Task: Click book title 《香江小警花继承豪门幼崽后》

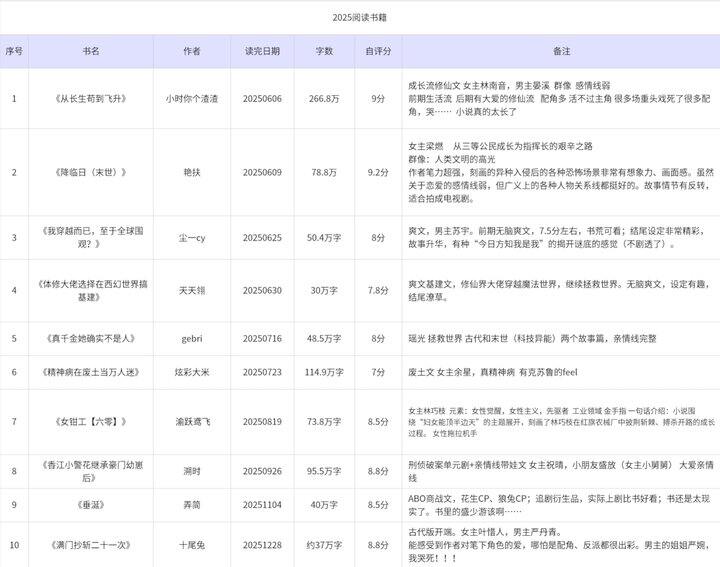Action: click(x=91, y=472)
